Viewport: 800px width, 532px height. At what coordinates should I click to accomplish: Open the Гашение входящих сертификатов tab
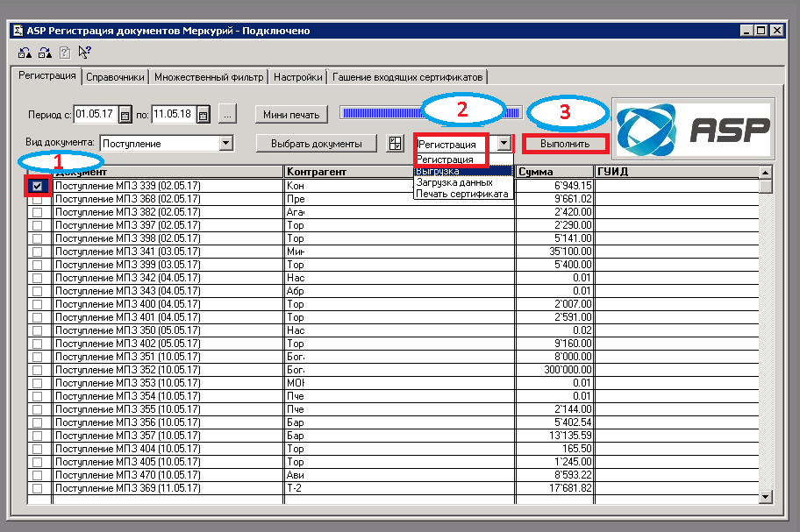point(407,77)
